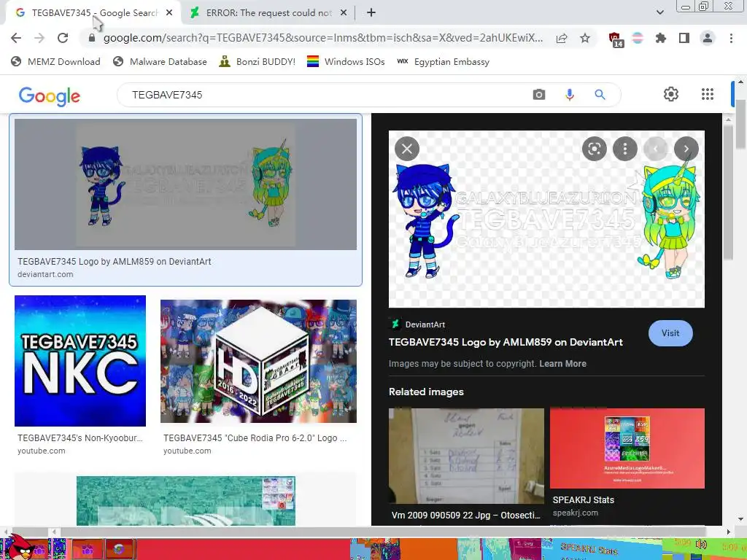Select the Cube Rodia Pro logo thumbnail
747x560 pixels.
258,361
